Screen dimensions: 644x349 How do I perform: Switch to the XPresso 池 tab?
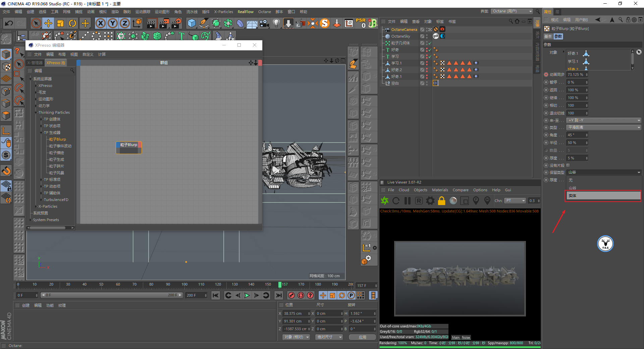[56, 63]
